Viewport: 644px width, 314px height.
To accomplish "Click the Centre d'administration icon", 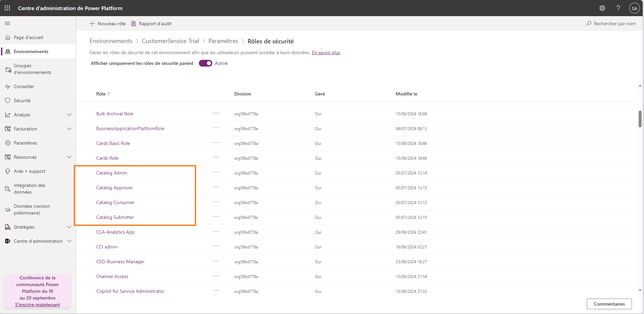I will click(8, 241).
